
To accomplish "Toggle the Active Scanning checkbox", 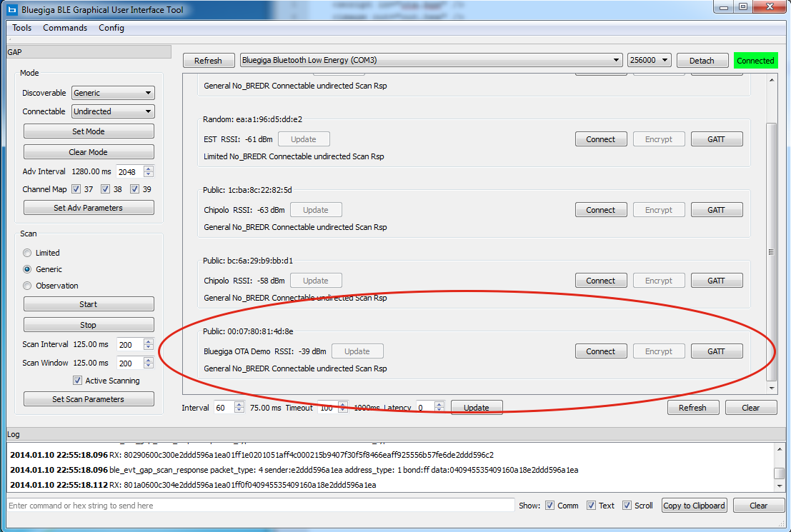I will click(x=77, y=380).
